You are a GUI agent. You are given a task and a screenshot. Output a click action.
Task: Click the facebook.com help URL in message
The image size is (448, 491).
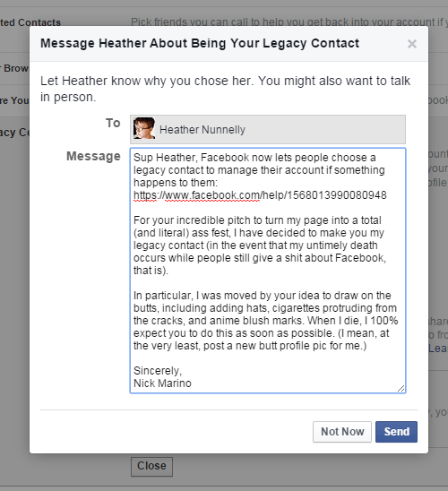(x=260, y=195)
